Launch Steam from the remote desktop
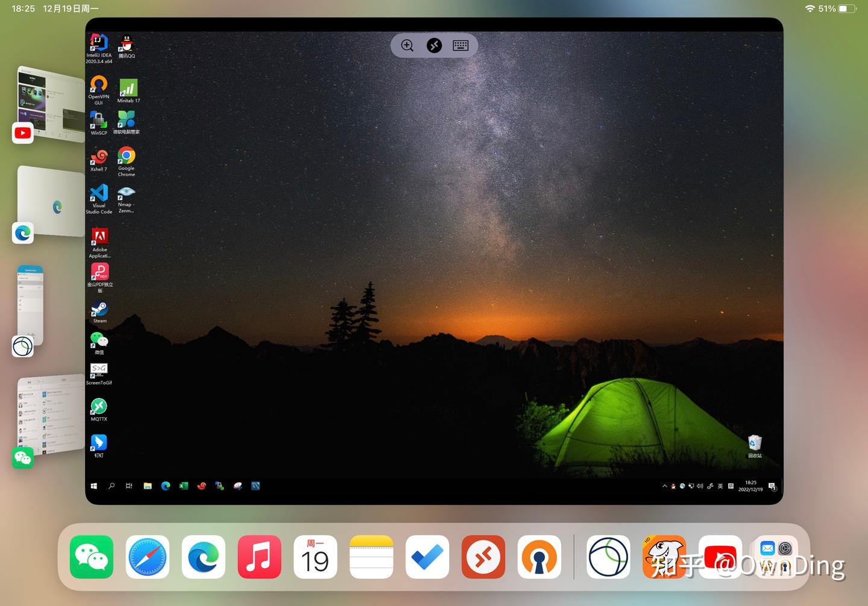The image size is (868, 606). click(99, 312)
